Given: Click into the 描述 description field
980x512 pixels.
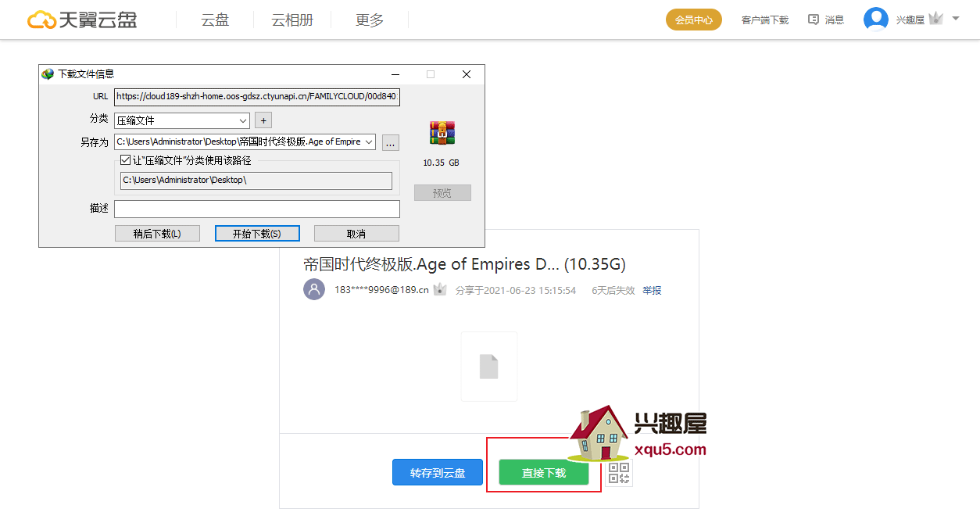Looking at the screenshot, I should pos(256,209).
